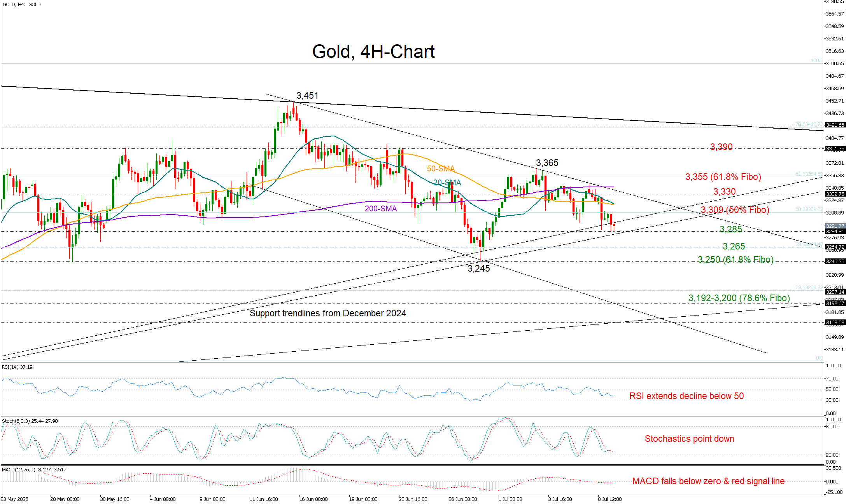
Task: Click the 3284.81 price level tag
Action: (835, 231)
